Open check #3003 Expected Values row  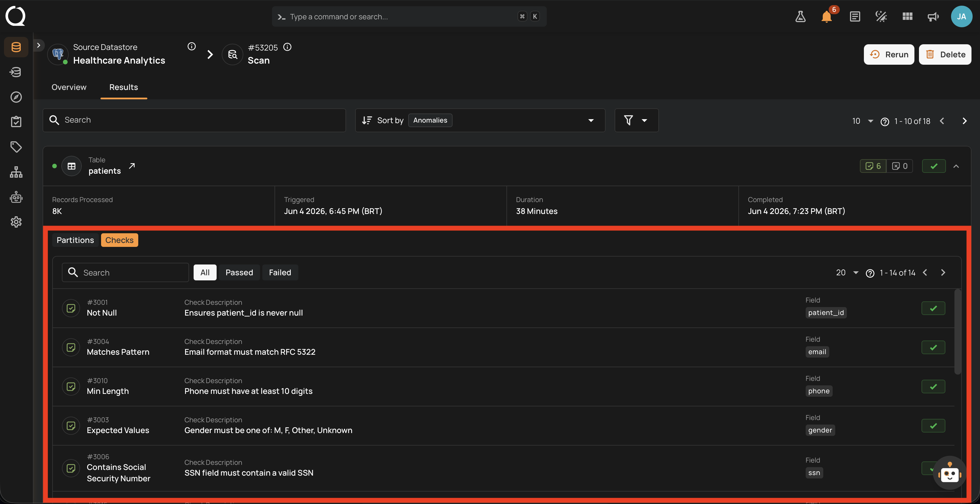tap(503, 426)
